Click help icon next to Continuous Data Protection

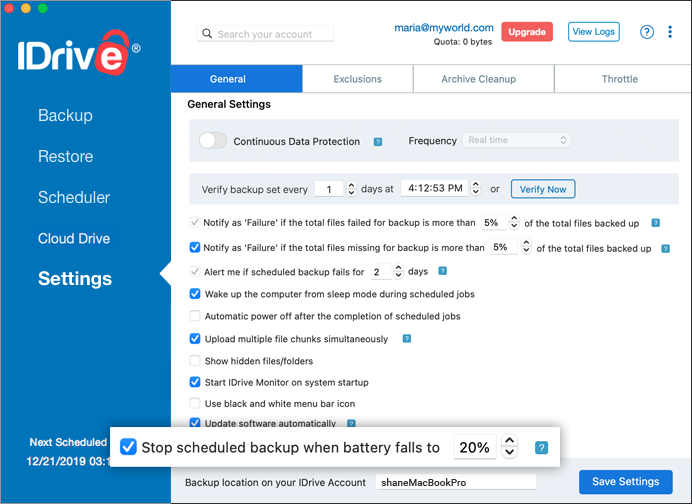(378, 142)
